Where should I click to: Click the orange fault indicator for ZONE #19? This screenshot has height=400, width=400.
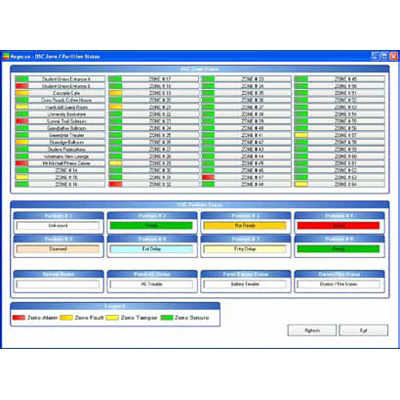tap(115, 93)
